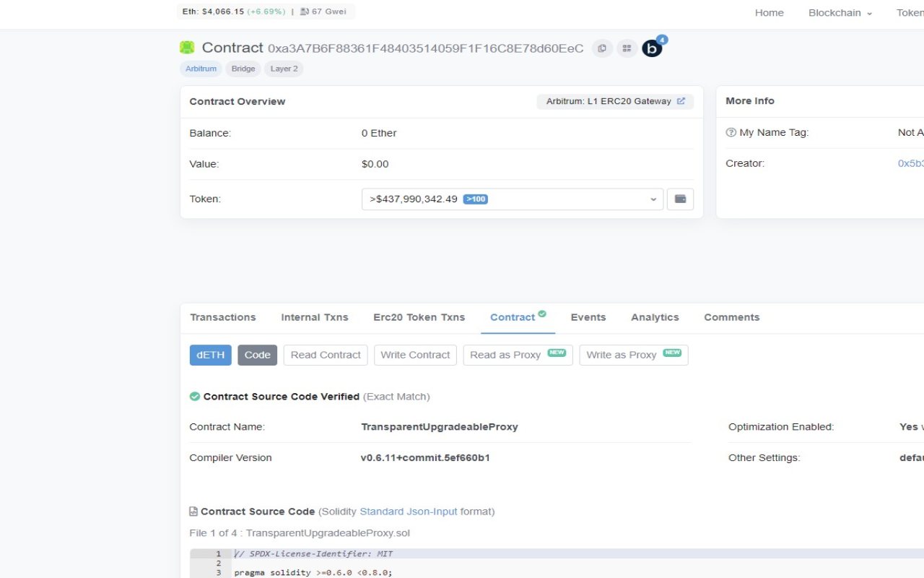This screenshot has width=924, height=578.
Task: Click the >100 token count badge
Action: click(x=476, y=199)
